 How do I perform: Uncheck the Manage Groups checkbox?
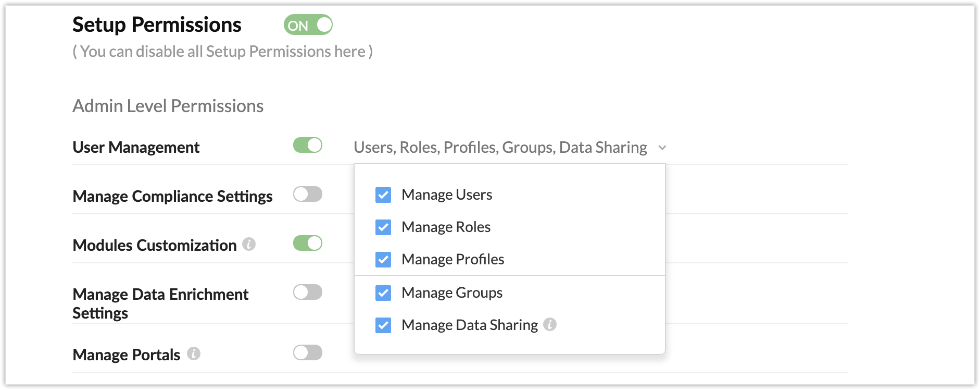(383, 293)
